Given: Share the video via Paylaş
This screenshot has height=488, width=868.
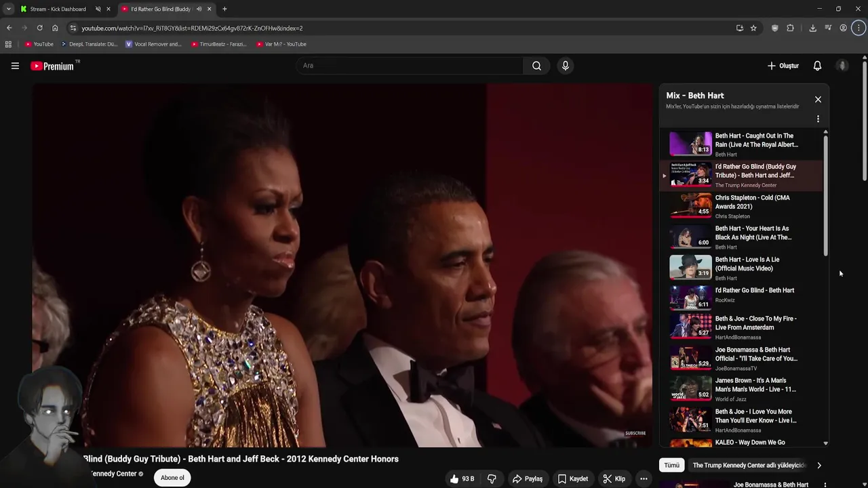Looking at the screenshot, I should (x=527, y=479).
